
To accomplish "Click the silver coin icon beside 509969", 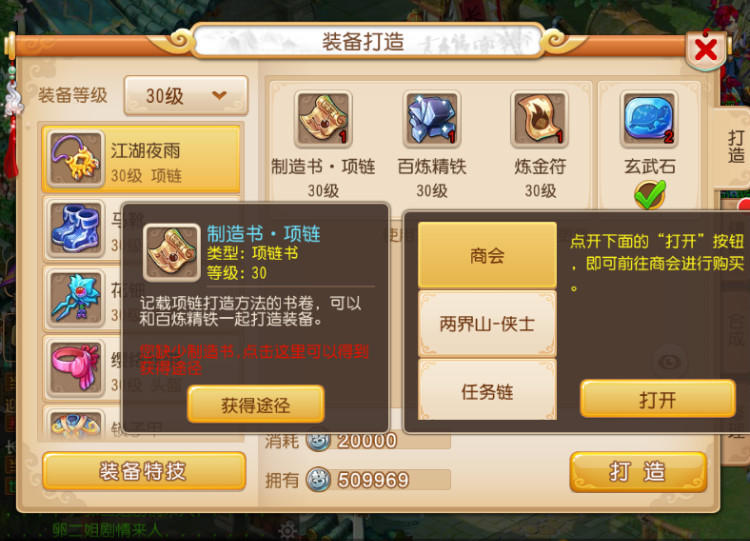I will [318, 480].
